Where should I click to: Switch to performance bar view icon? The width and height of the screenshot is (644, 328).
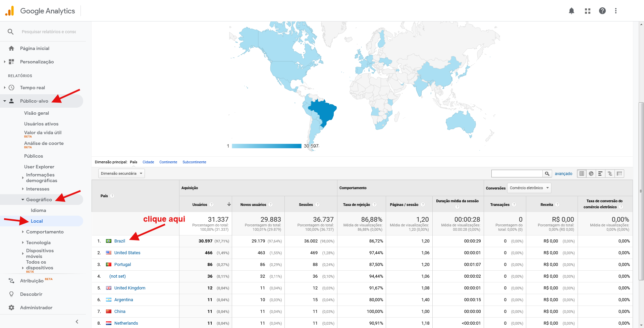[x=600, y=173]
